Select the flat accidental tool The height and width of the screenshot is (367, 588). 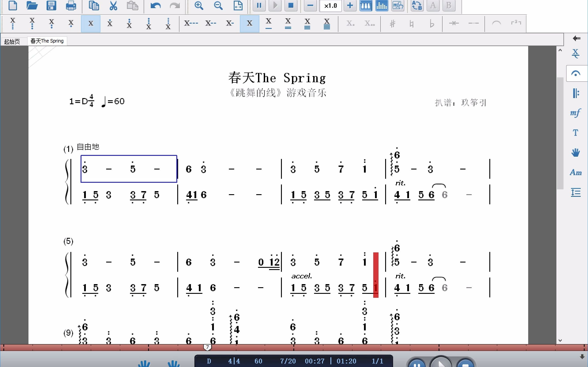[432, 24]
